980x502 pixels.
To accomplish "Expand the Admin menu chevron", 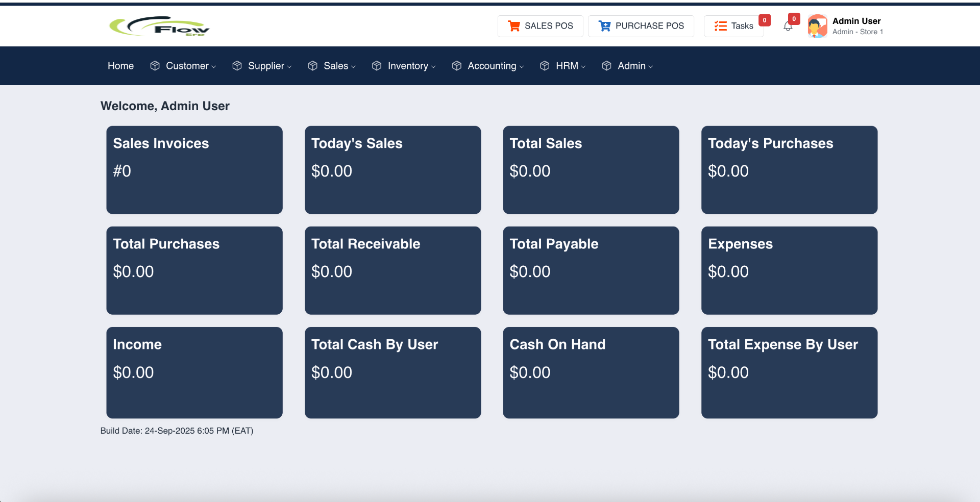I will (x=650, y=66).
